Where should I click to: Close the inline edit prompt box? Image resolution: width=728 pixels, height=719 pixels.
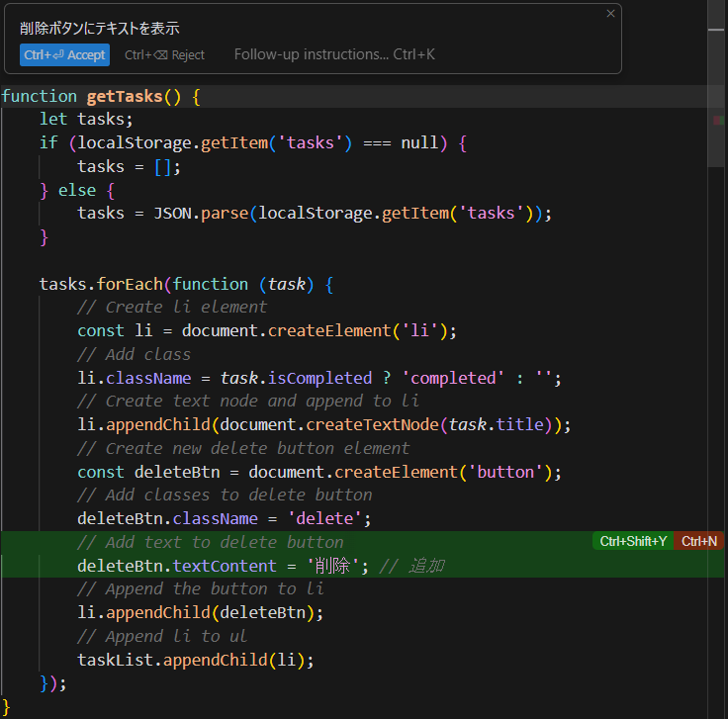(610, 14)
